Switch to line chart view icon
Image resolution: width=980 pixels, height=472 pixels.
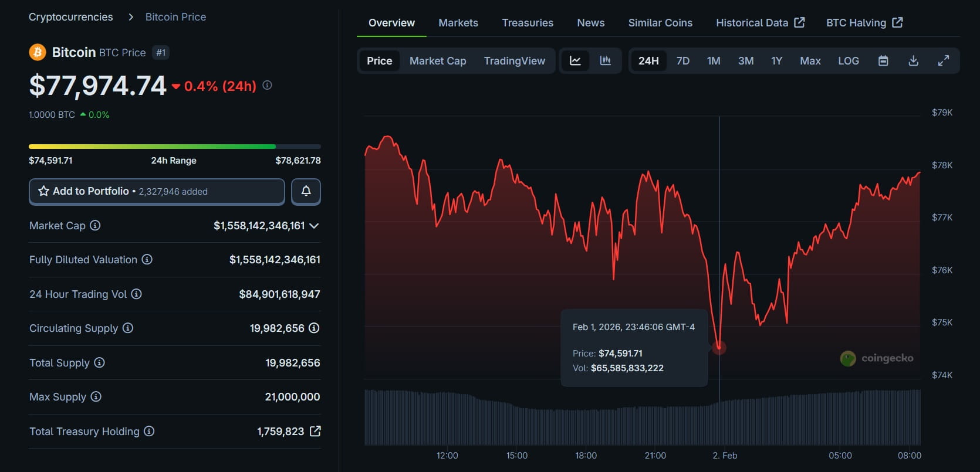tap(575, 61)
